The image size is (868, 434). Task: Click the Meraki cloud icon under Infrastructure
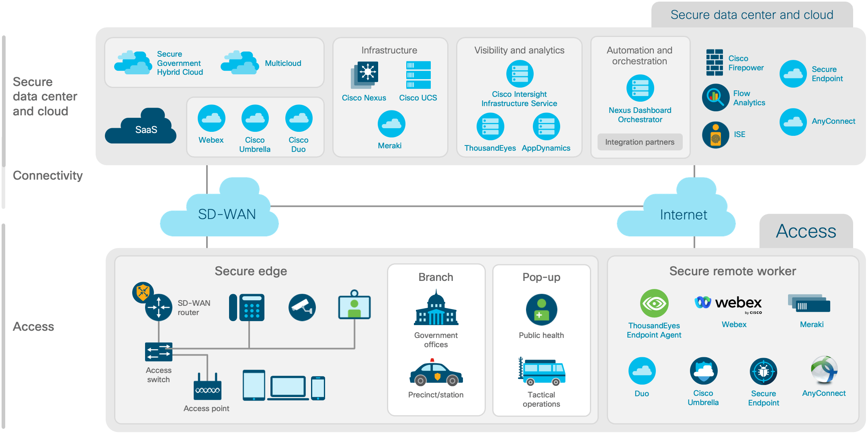[x=391, y=124]
